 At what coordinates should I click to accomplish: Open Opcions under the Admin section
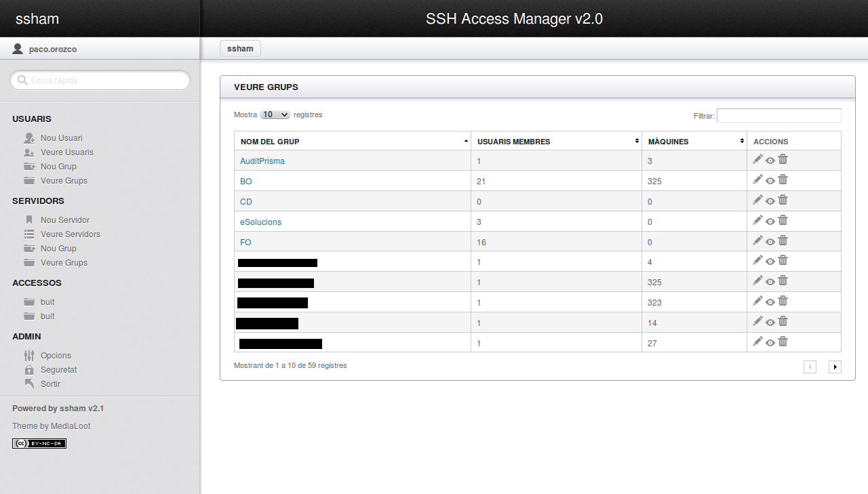(56, 355)
